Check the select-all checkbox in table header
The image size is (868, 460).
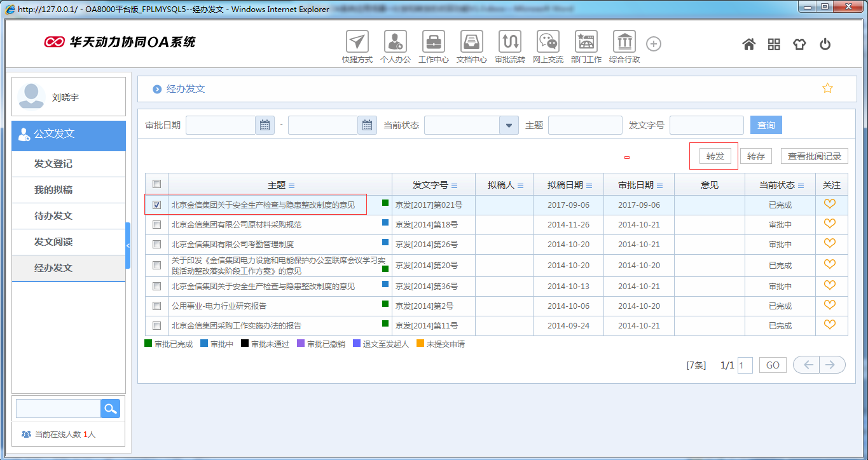[156, 183]
